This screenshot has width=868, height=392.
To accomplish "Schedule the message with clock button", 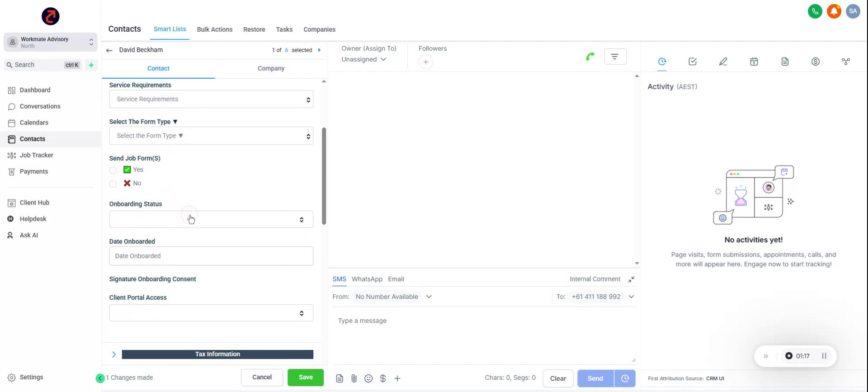I will click(625, 378).
